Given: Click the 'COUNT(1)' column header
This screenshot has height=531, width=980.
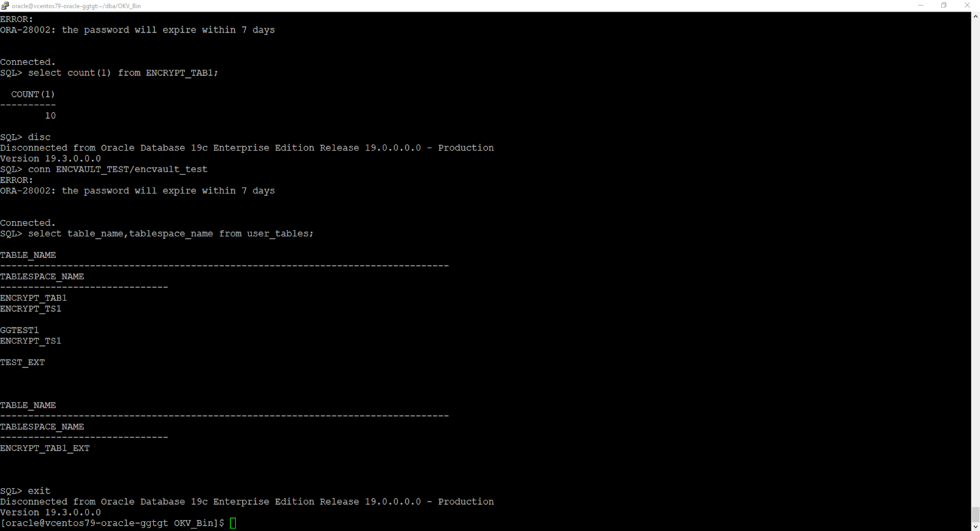Looking at the screenshot, I should [33, 94].
